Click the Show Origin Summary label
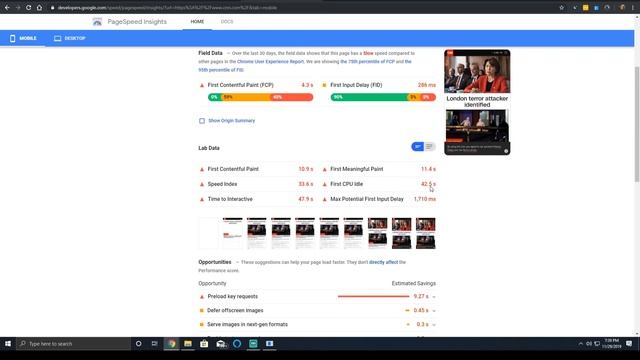The height and width of the screenshot is (360, 640). [231, 121]
